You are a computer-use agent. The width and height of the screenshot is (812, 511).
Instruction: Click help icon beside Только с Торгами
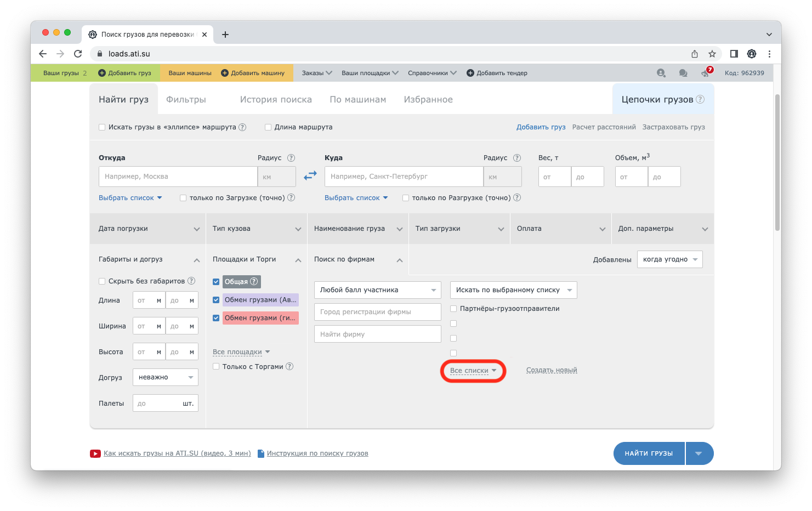coord(289,366)
